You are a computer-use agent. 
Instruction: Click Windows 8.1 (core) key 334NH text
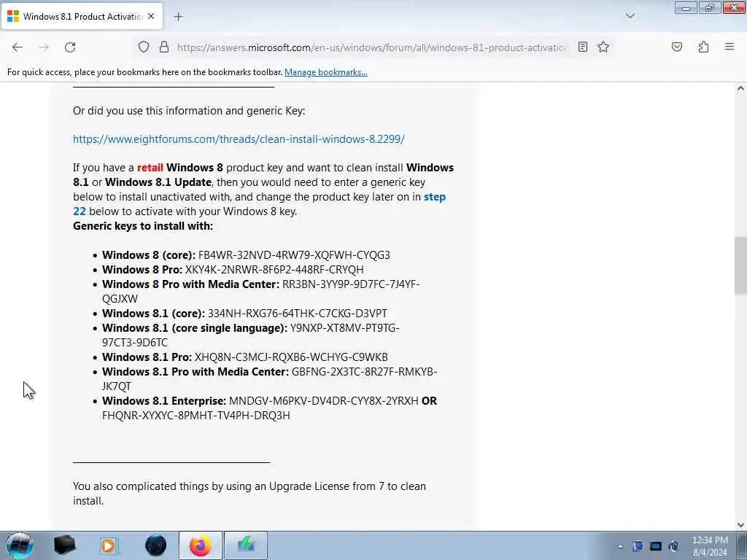tap(298, 314)
